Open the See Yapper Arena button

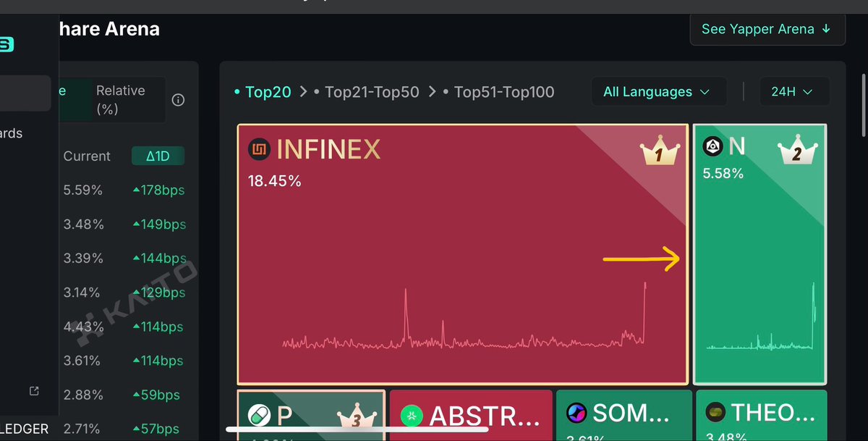pyautogui.click(x=767, y=30)
